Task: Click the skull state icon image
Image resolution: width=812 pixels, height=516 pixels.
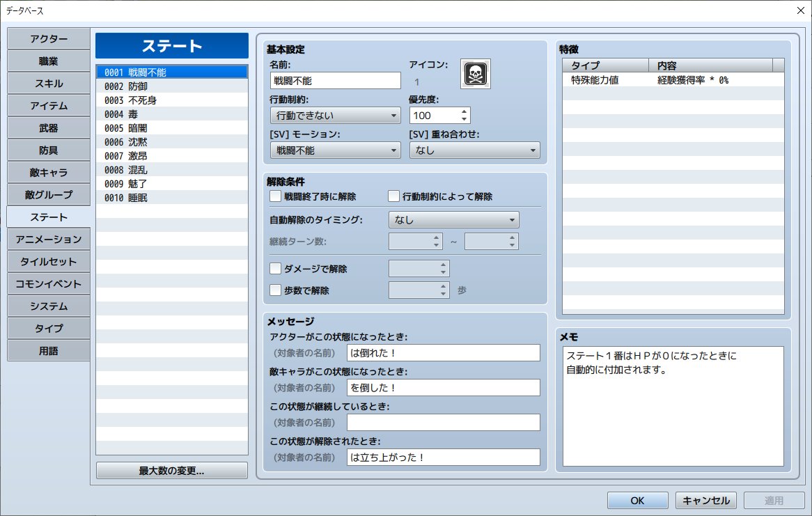Action: point(475,74)
